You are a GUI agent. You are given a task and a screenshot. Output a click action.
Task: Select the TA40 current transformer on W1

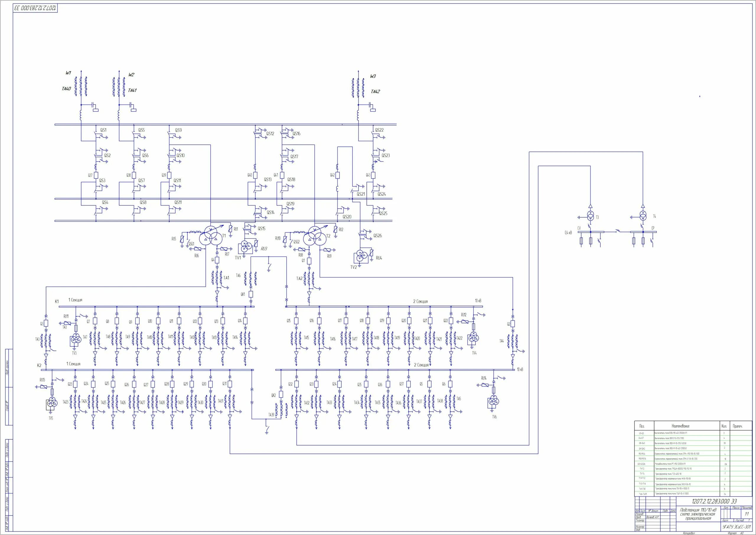point(81,86)
